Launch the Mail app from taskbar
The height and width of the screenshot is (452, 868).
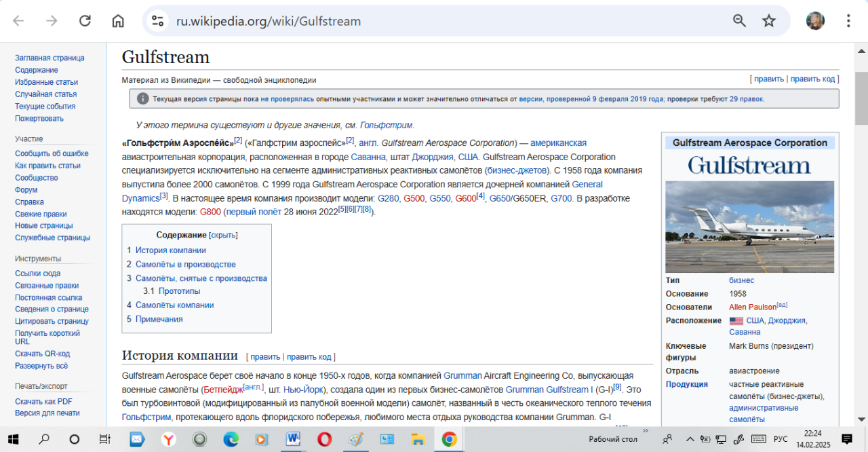tap(137, 439)
